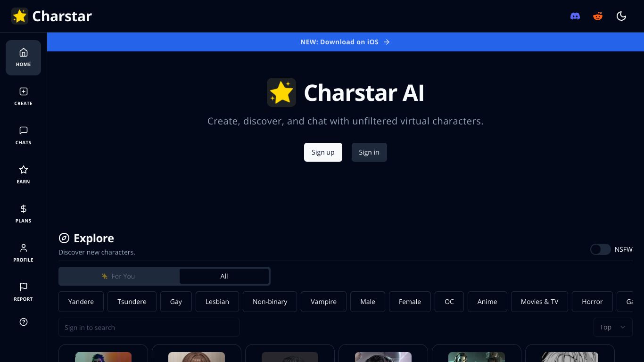Open the fourth character card thumbnail
Image resolution: width=644 pixels, height=362 pixels.
383,357
